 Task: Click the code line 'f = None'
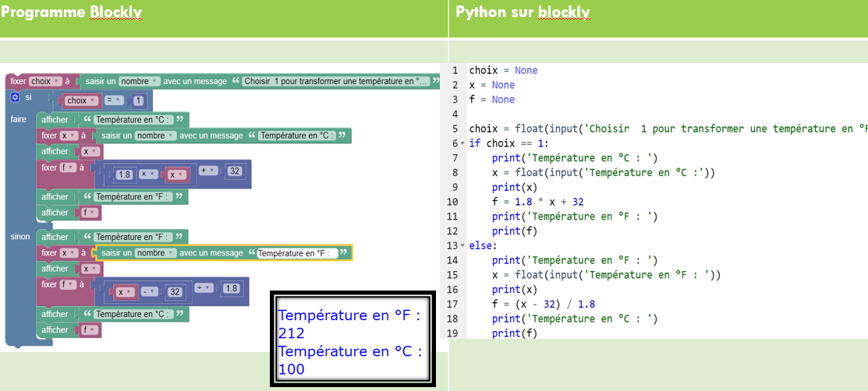pos(491,100)
